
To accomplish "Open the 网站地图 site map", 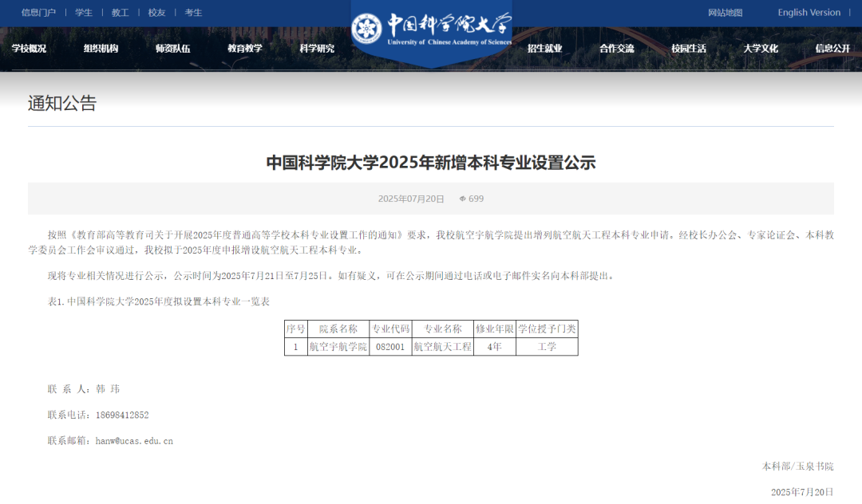I will tap(725, 13).
